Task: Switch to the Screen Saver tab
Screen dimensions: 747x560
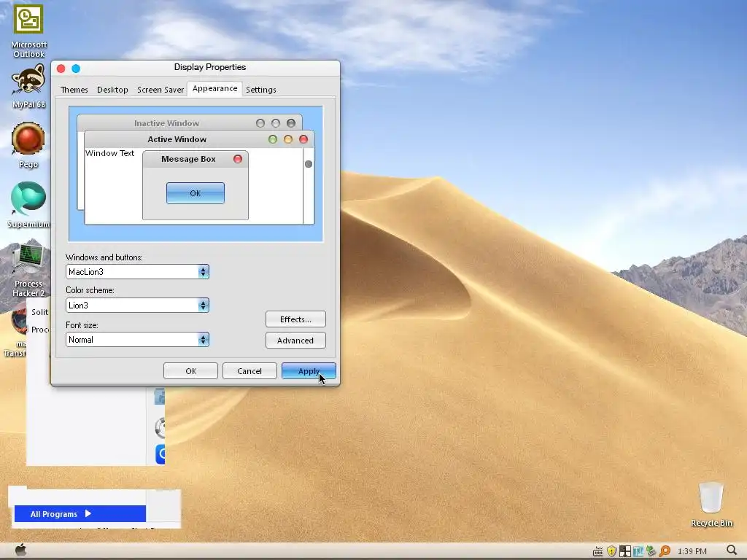Action: click(160, 90)
